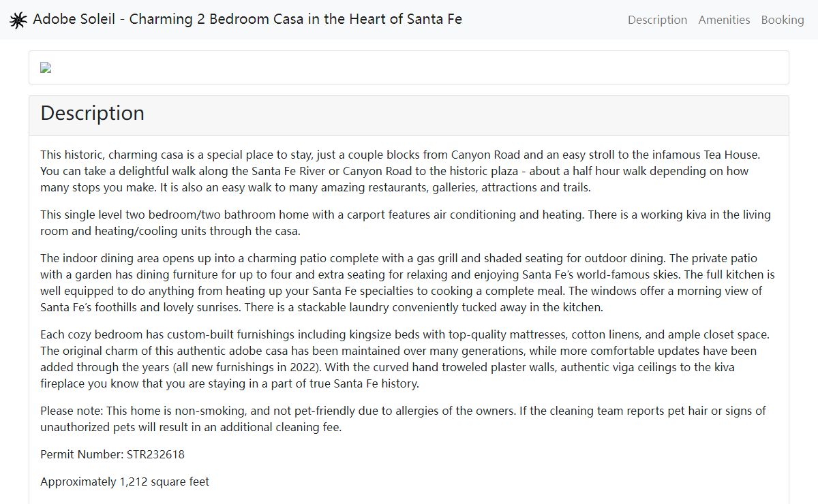
Task: Click the words "additional cleaning fee"
Action: coord(283,427)
